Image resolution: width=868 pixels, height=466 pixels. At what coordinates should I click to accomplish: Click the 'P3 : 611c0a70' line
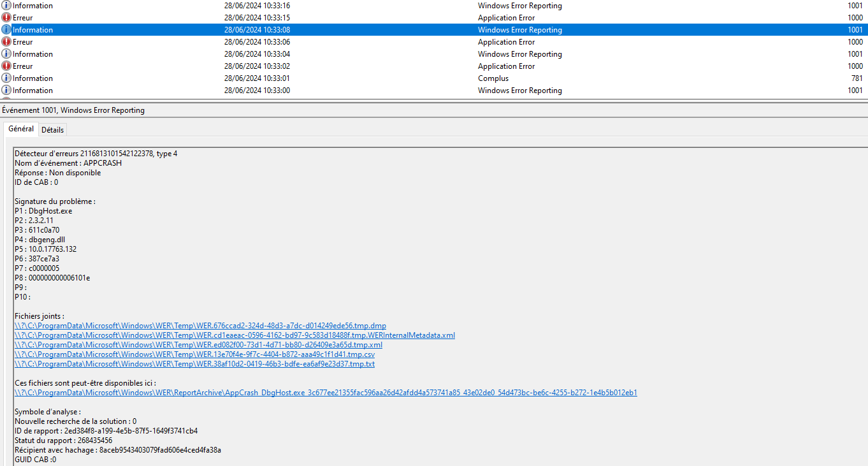37,230
